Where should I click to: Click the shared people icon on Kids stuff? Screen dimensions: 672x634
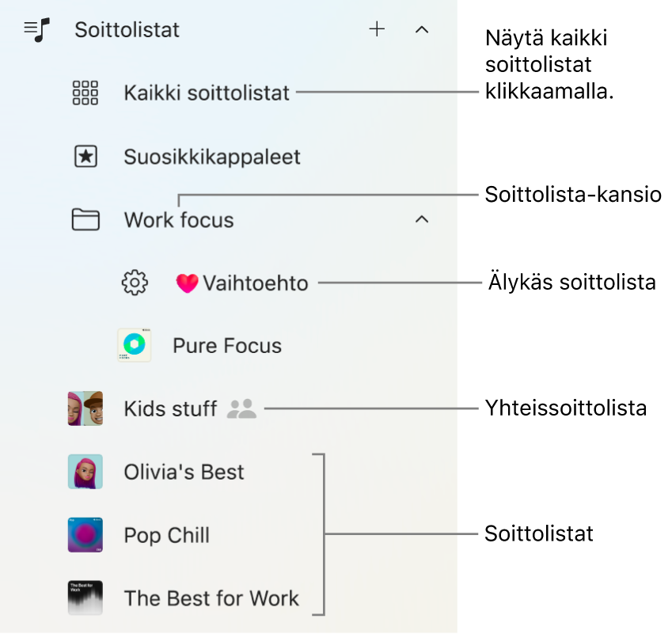(241, 408)
